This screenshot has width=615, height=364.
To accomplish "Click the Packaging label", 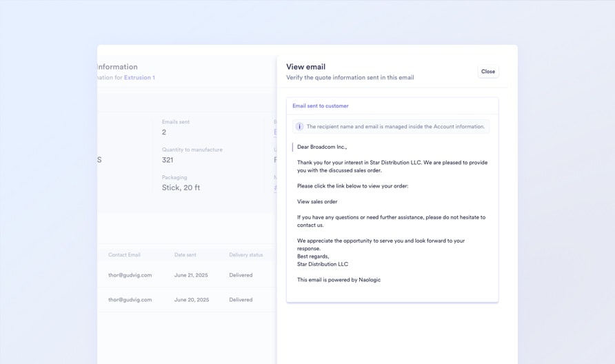I will click(174, 178).
